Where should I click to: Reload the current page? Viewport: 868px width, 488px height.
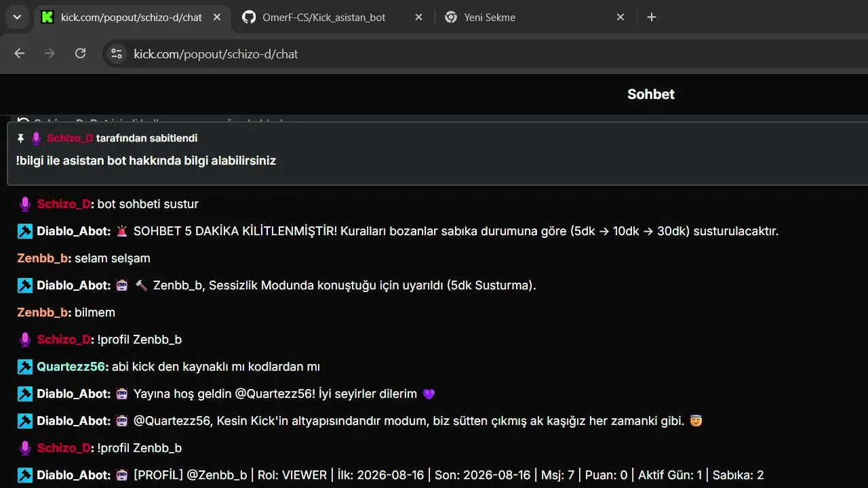click(80, 54)
